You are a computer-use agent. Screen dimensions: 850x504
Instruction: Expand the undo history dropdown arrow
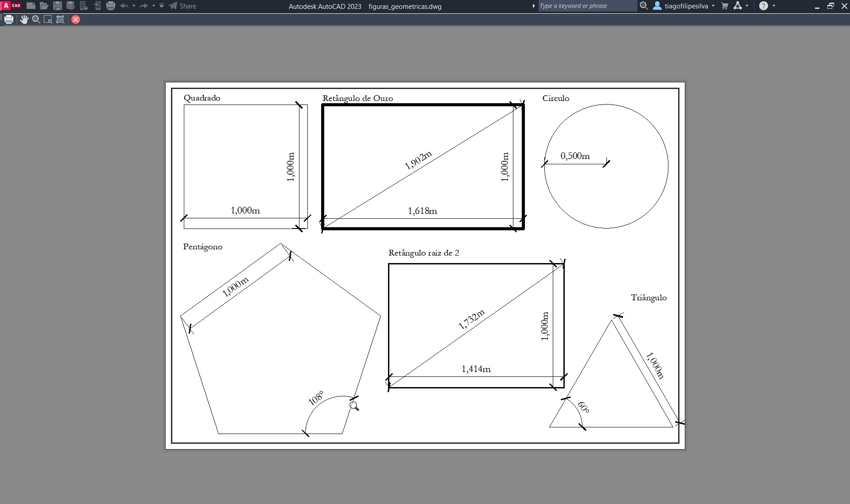click(134, 6)
